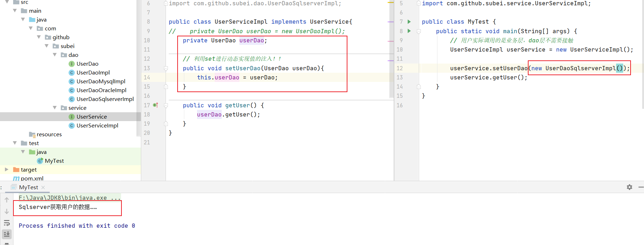
Task: Click run arrow beside MyTest class declaration
Action: coord(409,22)
